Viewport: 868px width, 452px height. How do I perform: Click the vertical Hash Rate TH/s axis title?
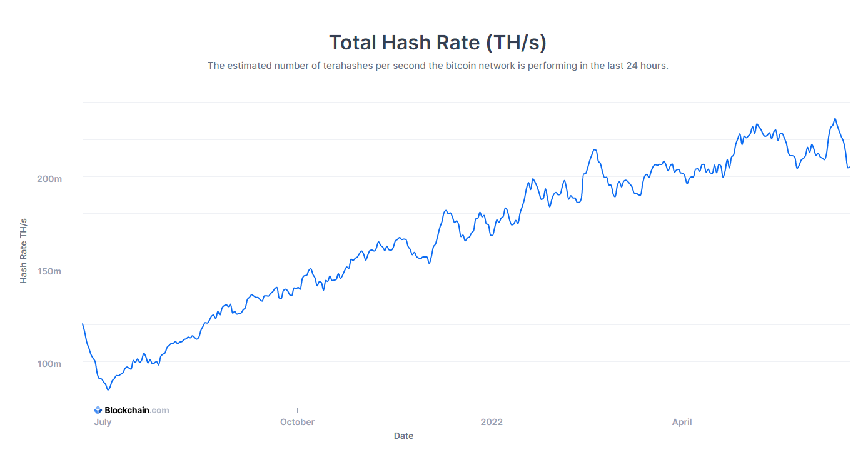click(24, 251)
